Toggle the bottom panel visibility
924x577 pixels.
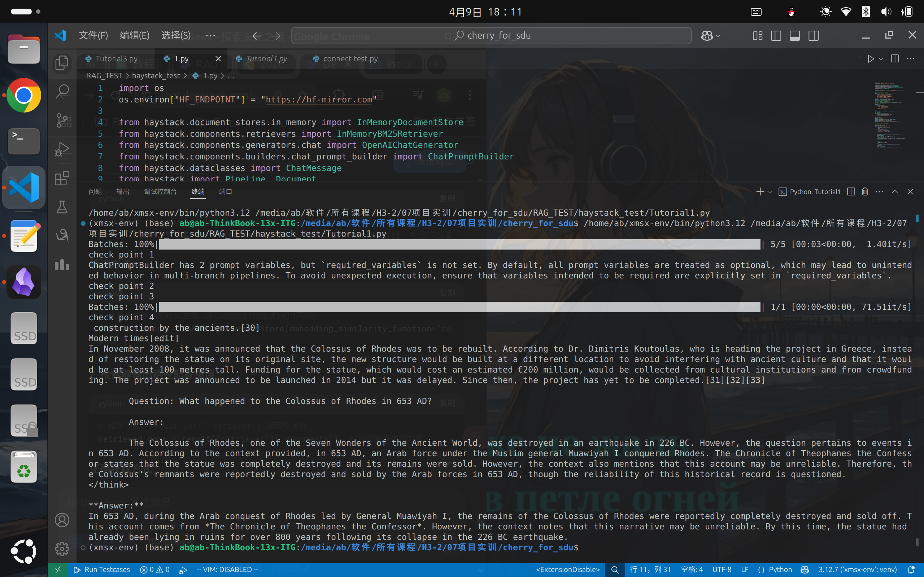[794, 36]
